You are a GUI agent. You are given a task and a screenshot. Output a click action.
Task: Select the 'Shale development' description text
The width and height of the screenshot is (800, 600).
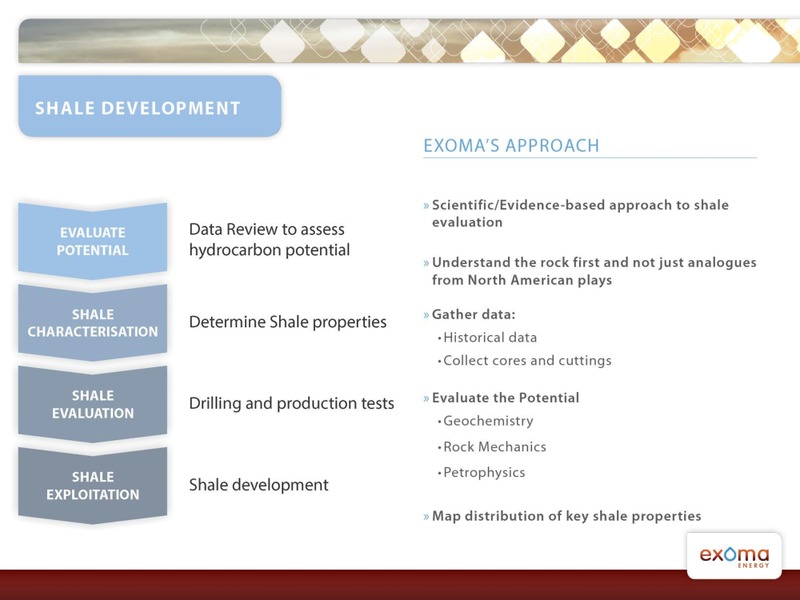[x=259, y=484]
